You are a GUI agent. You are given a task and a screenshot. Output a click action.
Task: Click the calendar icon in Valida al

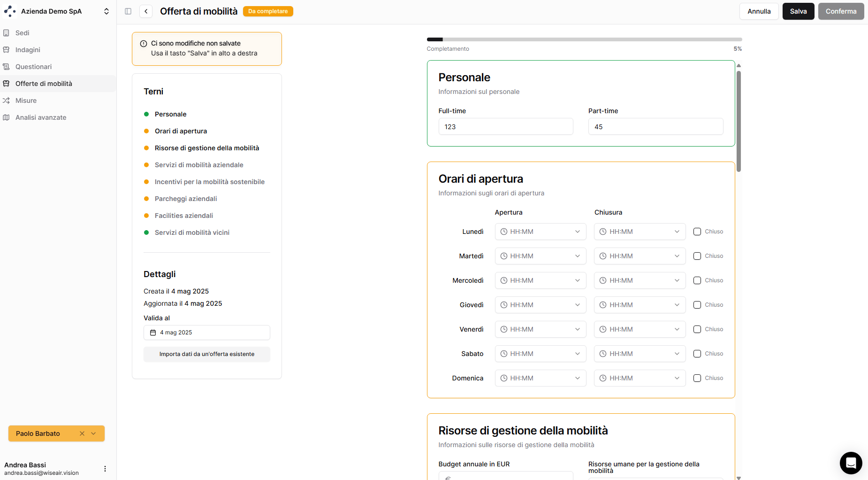pyautogui.click(x=153, y=333)
